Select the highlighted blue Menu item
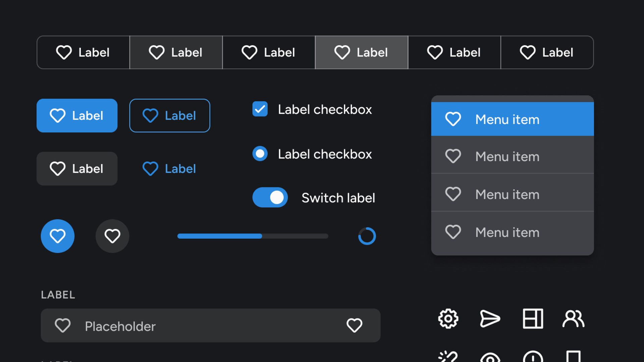This screenshot has width=644, height=362. 513,119
